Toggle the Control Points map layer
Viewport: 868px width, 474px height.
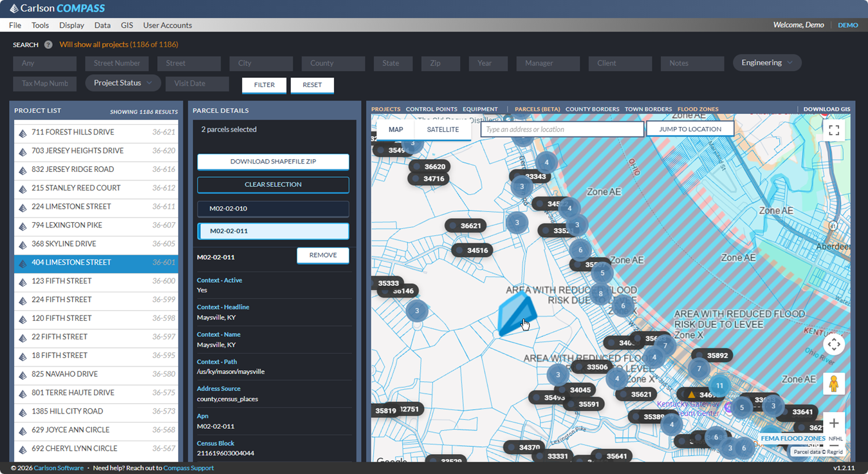(x=431, y=109)
